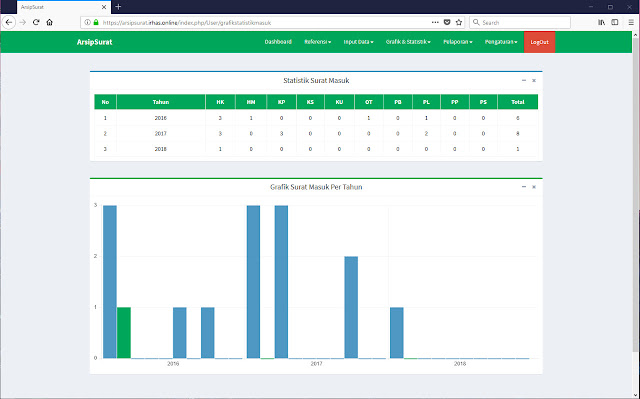640x399 pixels.
Task: Open page actions three-dot menu
Action: click(435, 22)
